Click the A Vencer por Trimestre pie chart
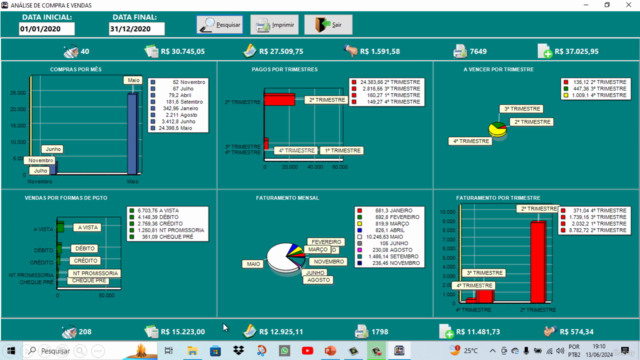 coord(498,129)
